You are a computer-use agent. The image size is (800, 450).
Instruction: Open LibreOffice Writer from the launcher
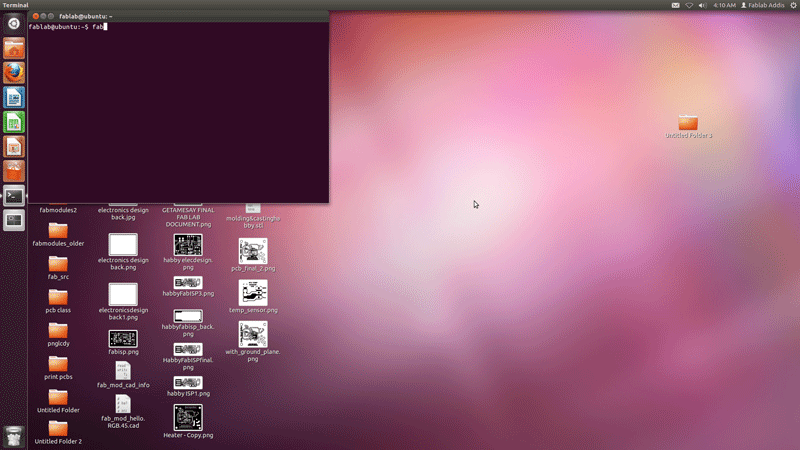tap(14, 97)
